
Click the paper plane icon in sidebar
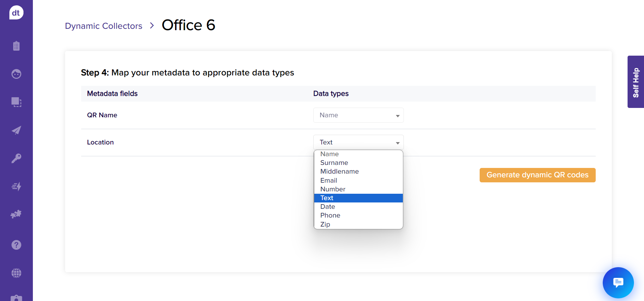(16, 130)
